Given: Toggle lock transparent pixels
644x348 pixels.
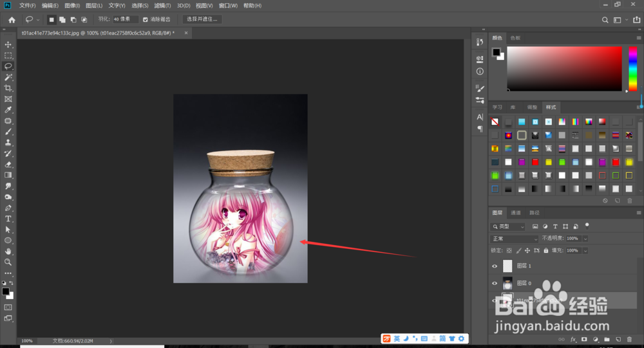Looking at the screenshot, I should [x=509, y=250].
